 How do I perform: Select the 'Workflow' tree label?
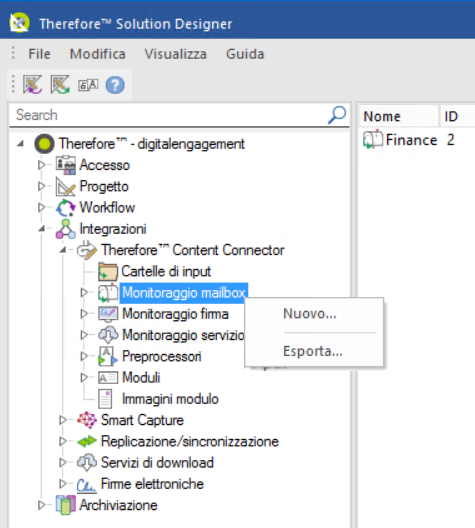tap(107, 207)
